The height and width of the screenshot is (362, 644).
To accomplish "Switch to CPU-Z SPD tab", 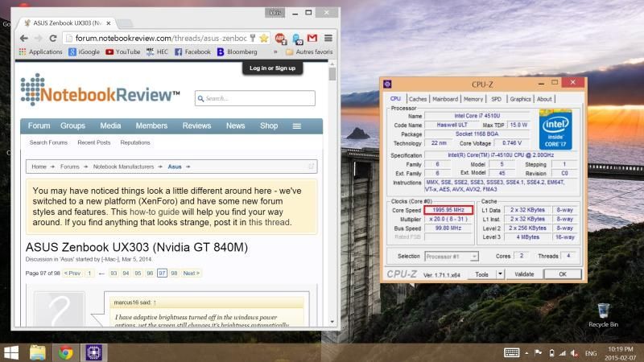I will (x=496, y=99).
